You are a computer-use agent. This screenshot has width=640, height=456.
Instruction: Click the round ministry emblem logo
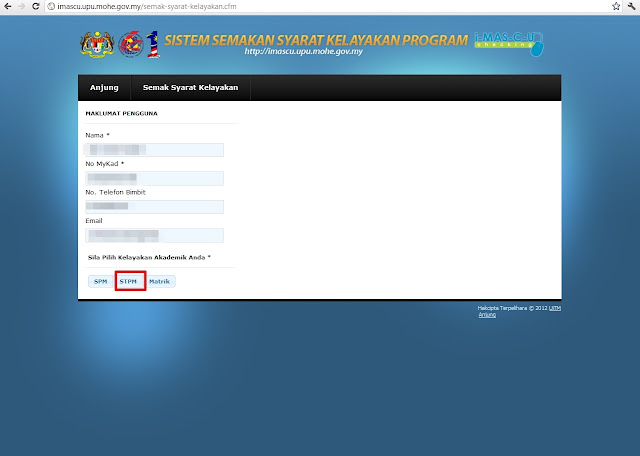coord(131,44)
